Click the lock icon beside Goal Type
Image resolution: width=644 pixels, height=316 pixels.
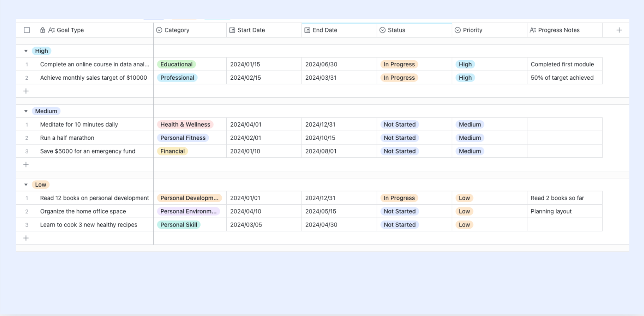(43, 30)
